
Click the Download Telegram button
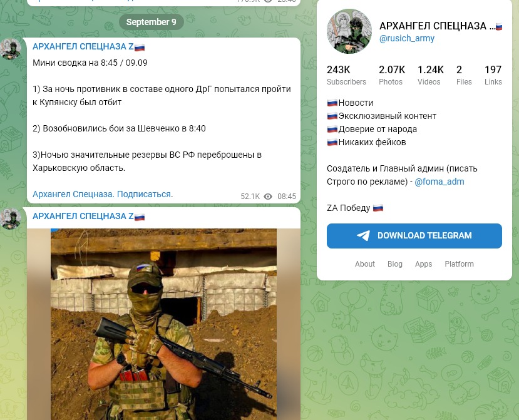[414, 235]
